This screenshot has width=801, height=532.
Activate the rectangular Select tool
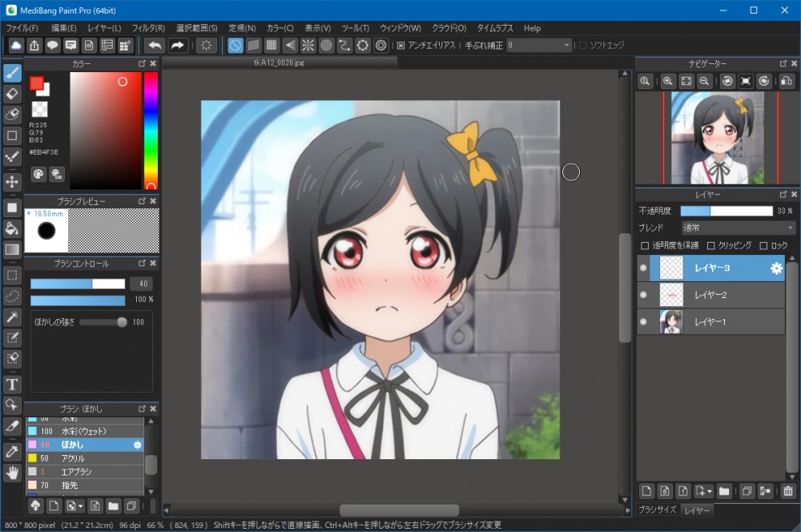pyautogui.click(x=12, y=276)
